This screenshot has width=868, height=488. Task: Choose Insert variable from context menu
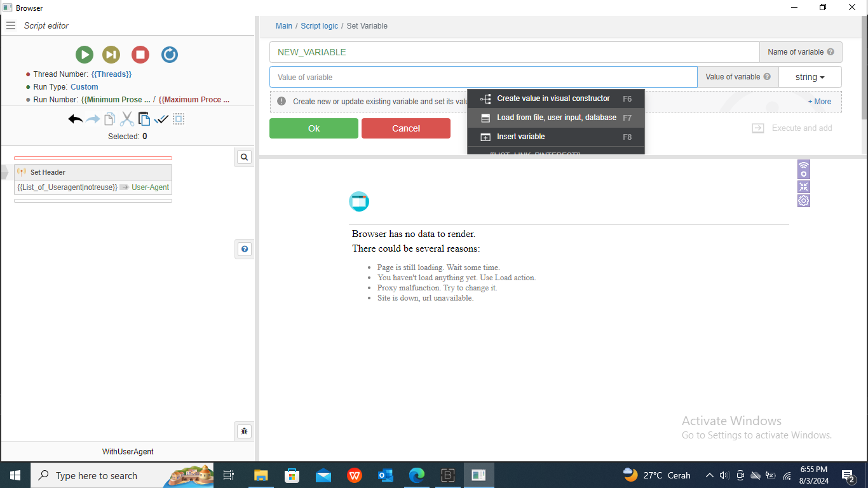click(520, 137)
